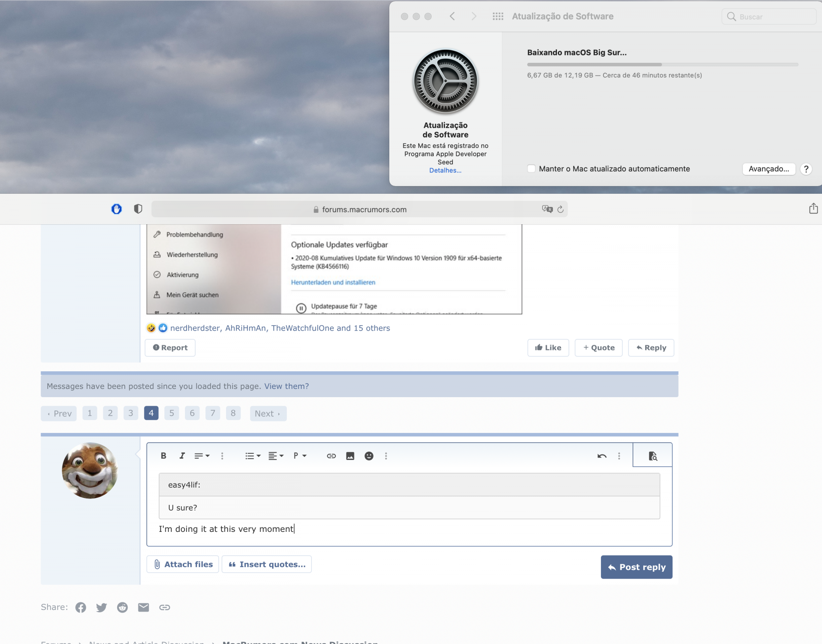Image resolution: width=822 pixels, height=644 pixels.
Task: Expand the list options dropdown
Action: coord(253,456)
